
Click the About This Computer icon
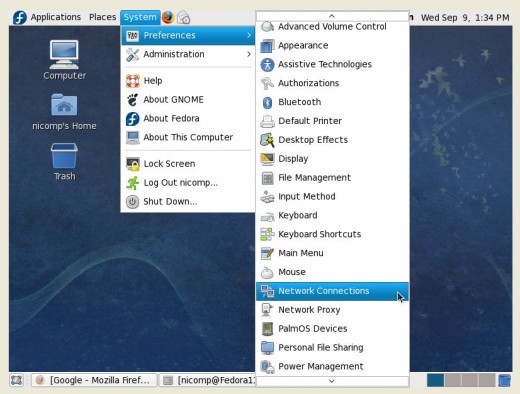133,137
